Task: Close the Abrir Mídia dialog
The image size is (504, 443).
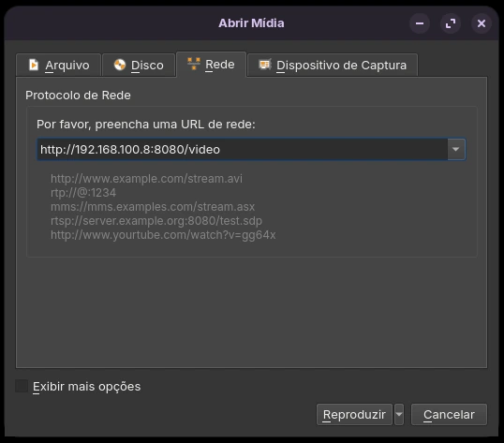Action: coord(482,23)
